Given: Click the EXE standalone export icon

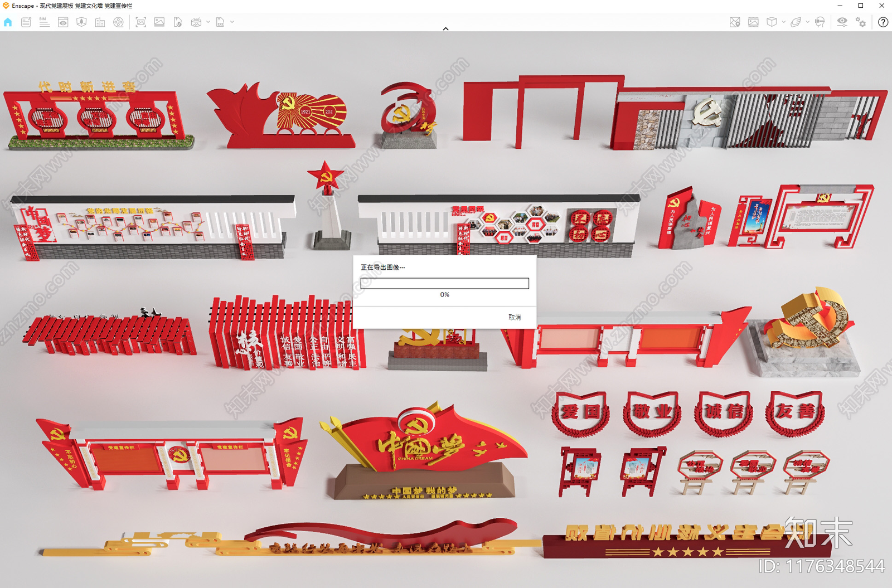Looking at the screenshot, I should pos(220,22).
